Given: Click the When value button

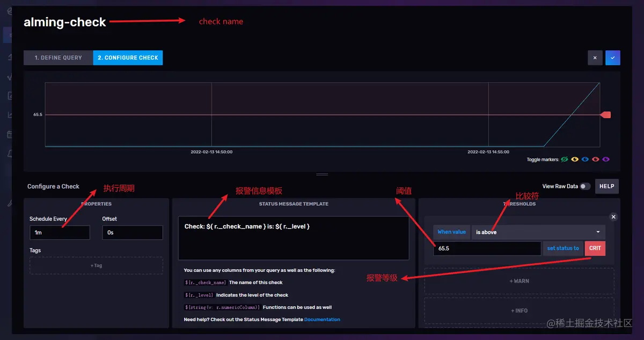Looking at the screenshot, I should (452, 232).
